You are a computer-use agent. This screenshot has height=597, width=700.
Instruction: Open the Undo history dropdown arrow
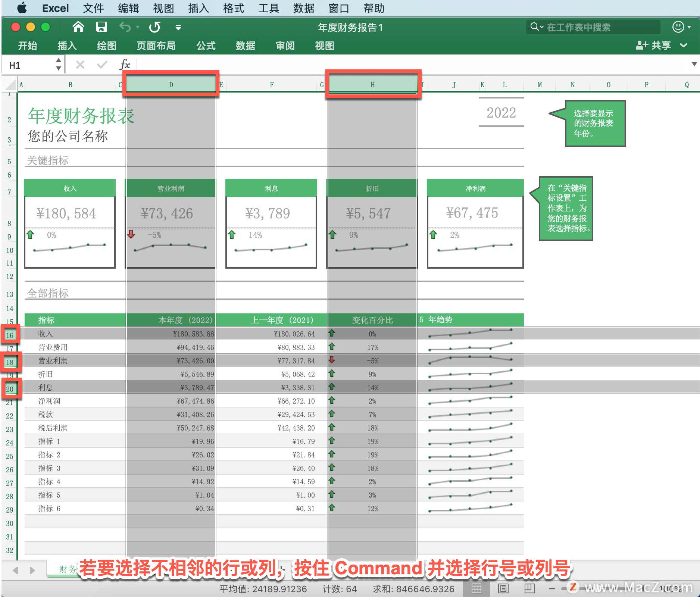(138, 27)
